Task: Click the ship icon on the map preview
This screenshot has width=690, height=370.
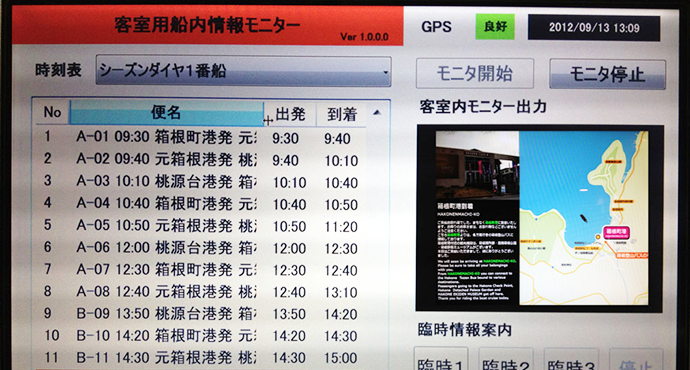Action: (x=584, y=218)
